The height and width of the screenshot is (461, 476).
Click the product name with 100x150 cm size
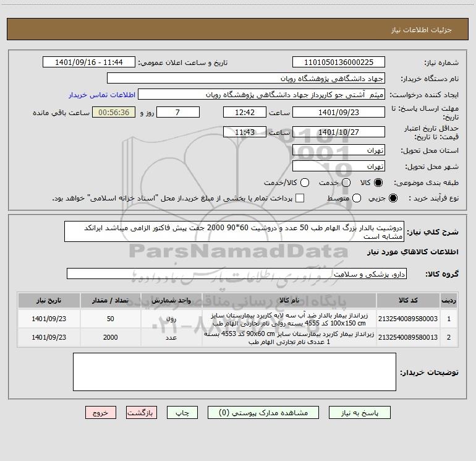289,319
